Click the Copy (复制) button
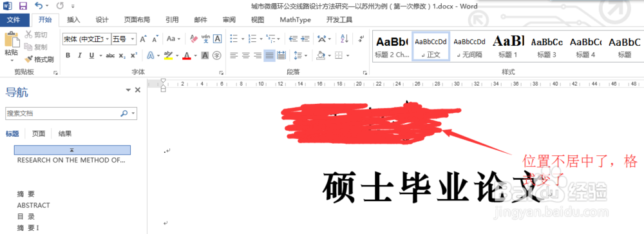 36,47
